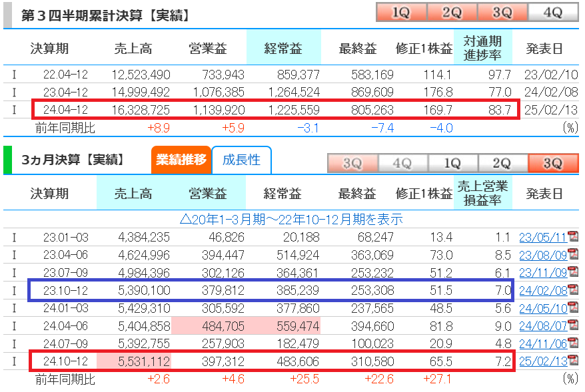
Task: Open the 24/02/08 announcement link
Action: (543, 290)
